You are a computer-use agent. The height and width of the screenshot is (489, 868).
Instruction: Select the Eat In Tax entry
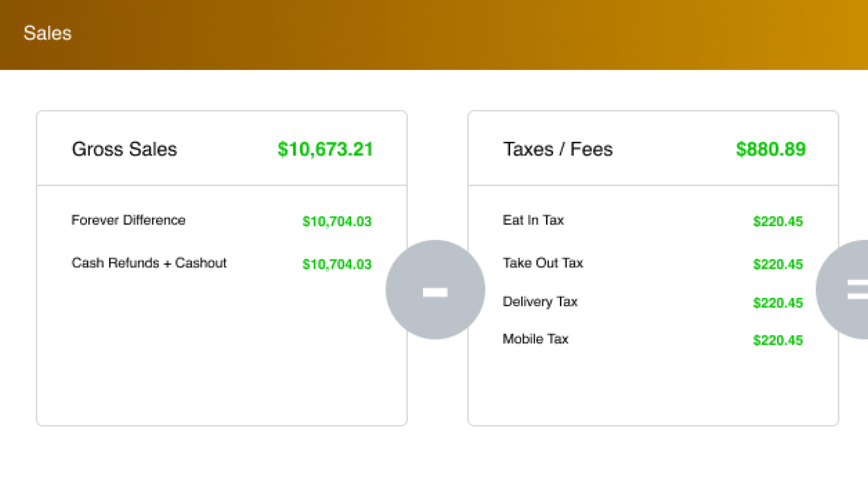pos(533,220)
